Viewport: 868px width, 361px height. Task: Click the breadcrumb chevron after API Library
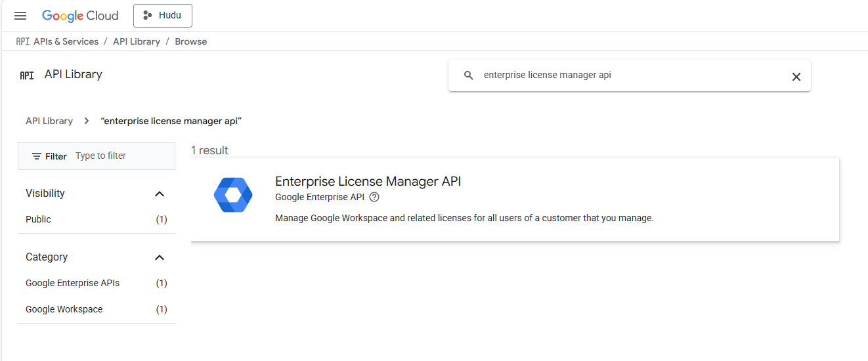point(87,121)
